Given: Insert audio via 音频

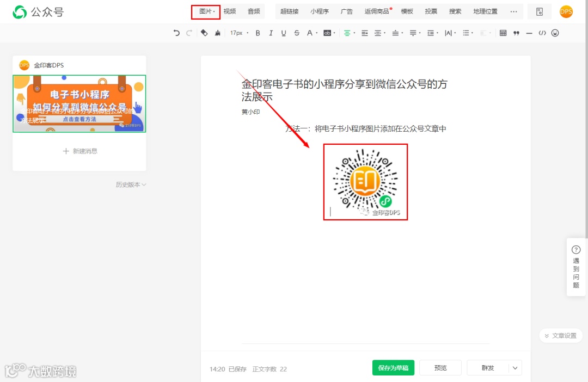Looking at the screenshot, I should point(254,11).
